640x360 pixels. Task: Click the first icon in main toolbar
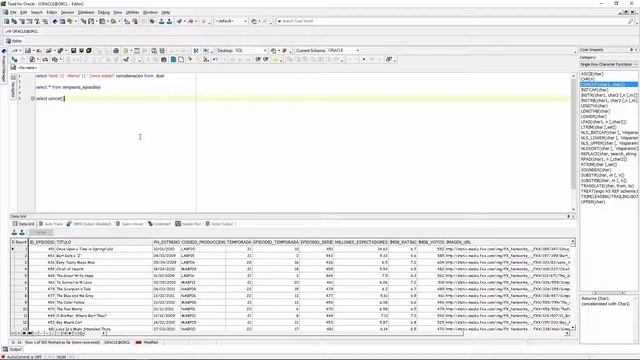click(7, 21)
